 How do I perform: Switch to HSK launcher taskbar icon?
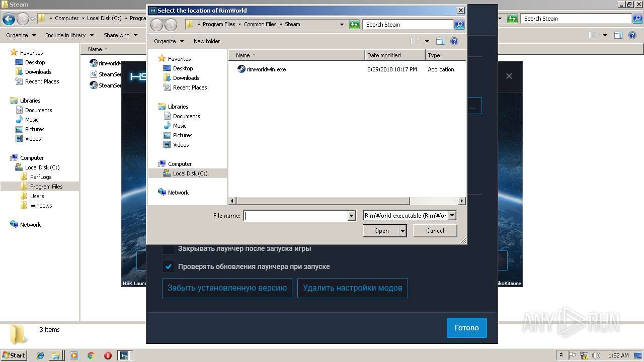pyautogui.click(x=124, y=355)
